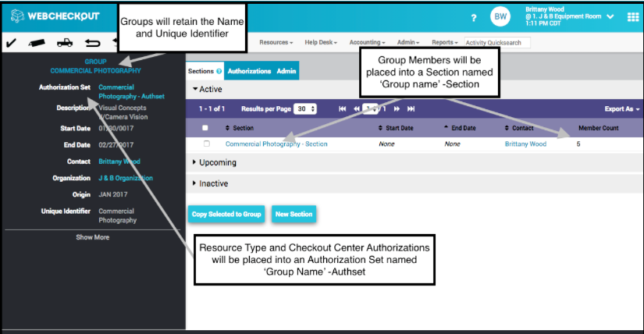Collapse the Active section list
This screenshot has height=334, width=644.
[x=208, y=89]
